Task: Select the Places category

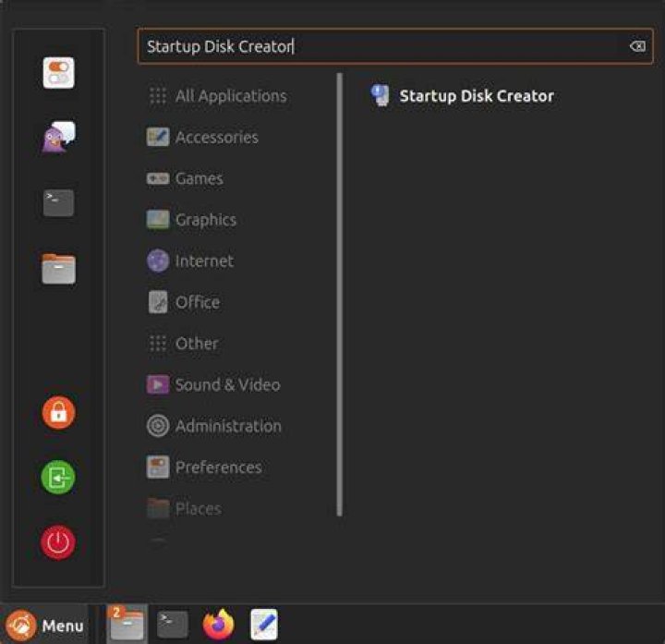Action: 184,508
